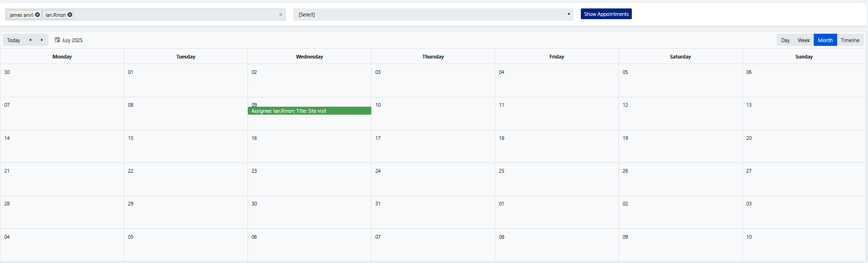Viewport: 868px width, 263px height.
Task: Switch to Timeline view
Action: point(850,40)
